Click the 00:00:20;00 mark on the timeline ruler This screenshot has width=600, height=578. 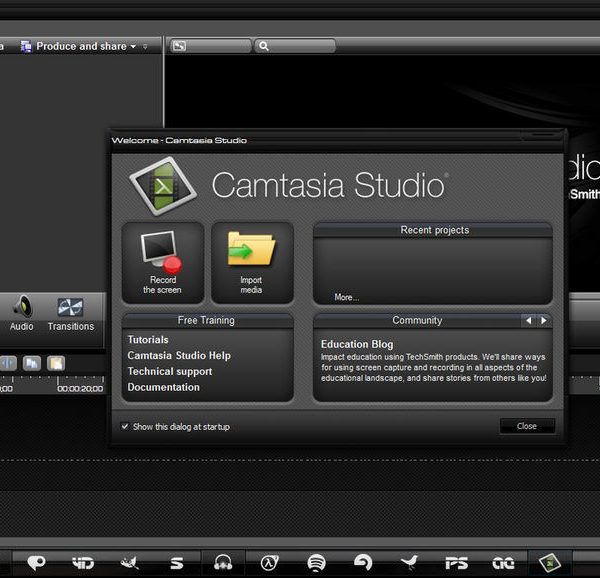(80, 389)
